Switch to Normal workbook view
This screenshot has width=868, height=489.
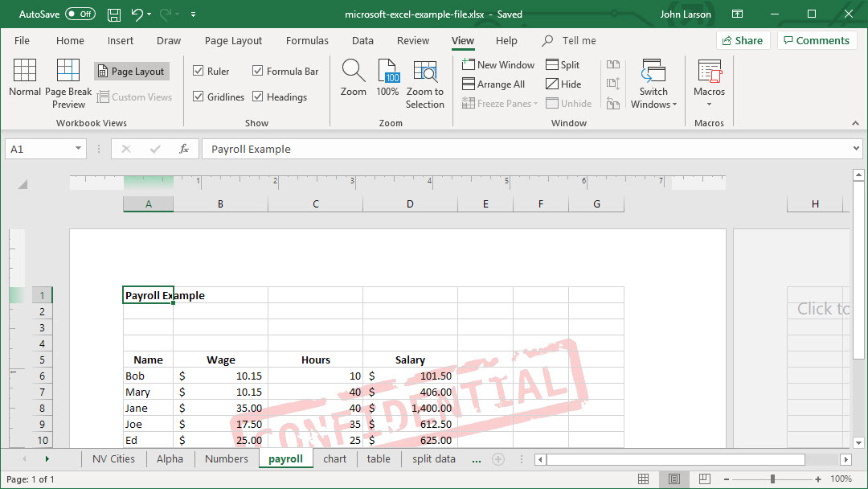[25, 79]
